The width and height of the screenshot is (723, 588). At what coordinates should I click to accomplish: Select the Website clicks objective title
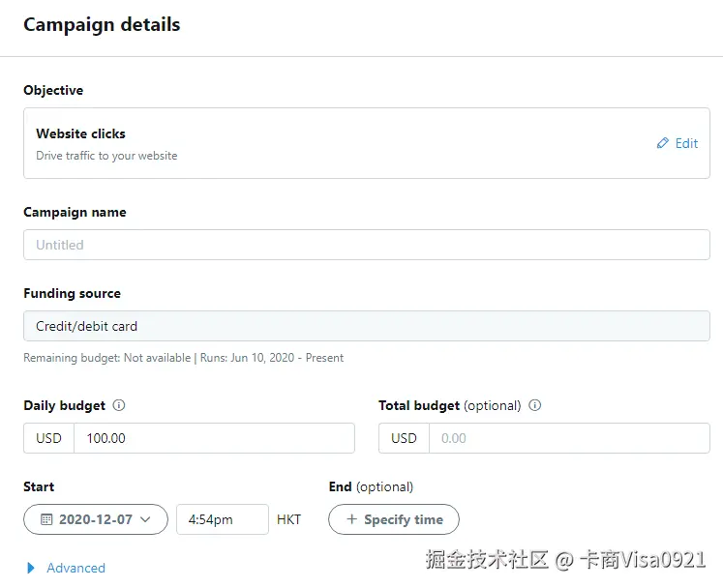(x=81, y=133)
